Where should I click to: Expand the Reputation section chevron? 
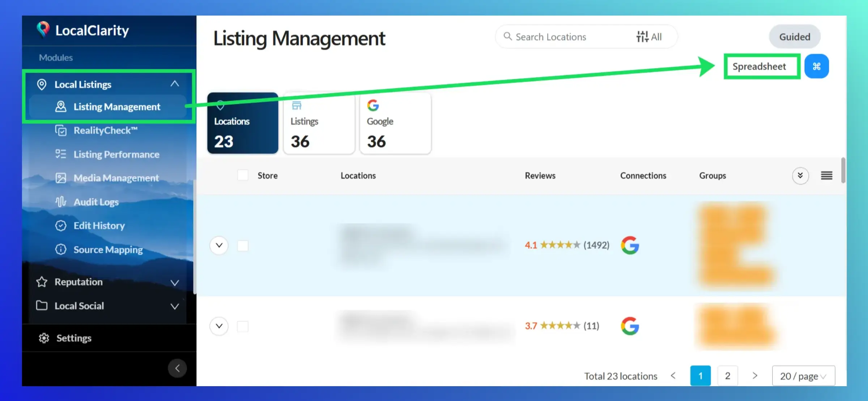(175, 283)
